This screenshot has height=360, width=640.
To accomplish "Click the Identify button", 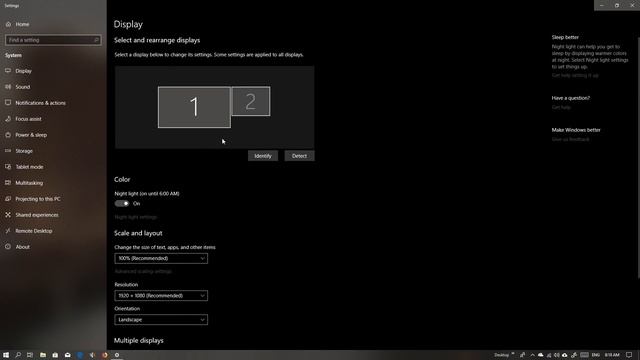I will [263, 156].
